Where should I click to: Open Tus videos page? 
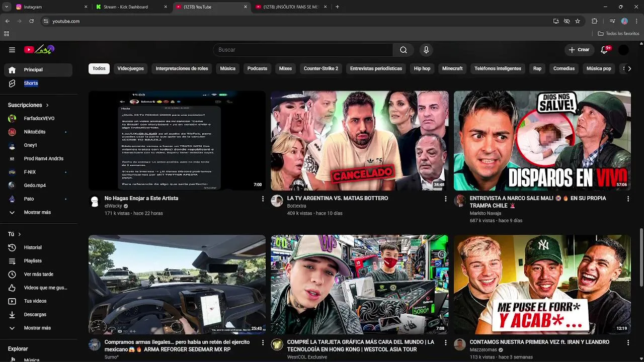pyautogui.click(x=38, y=301)
